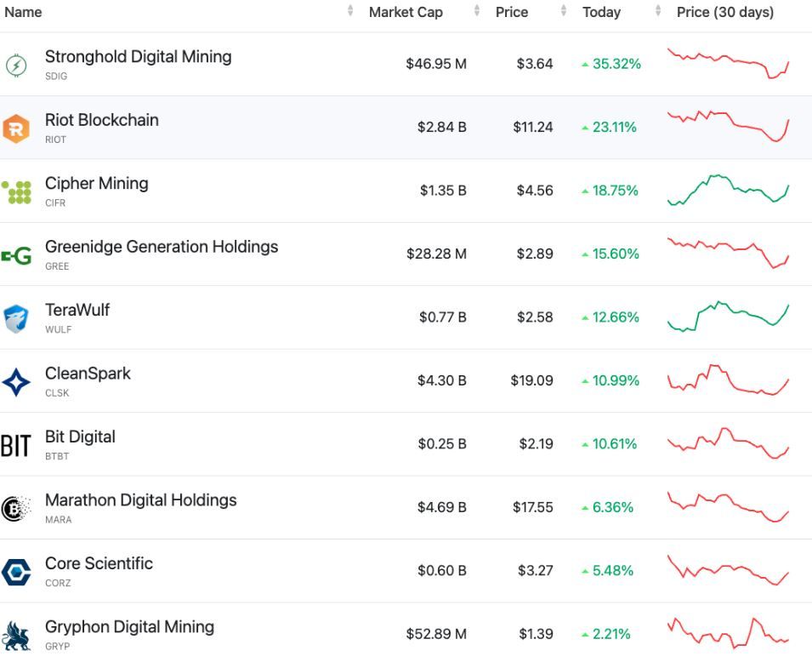Click the $3.27 price value
Viewport: 812px width, 662px height.
(536, 570)
